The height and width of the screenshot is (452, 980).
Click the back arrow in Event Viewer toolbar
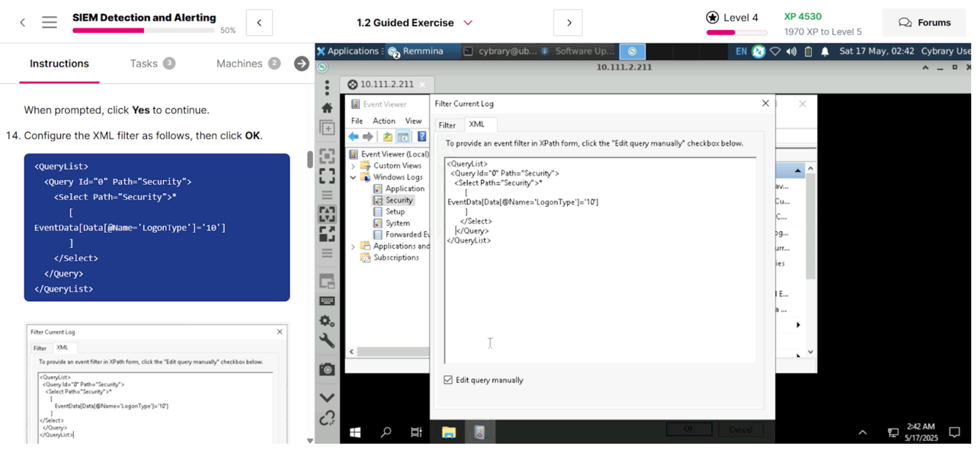353,136
